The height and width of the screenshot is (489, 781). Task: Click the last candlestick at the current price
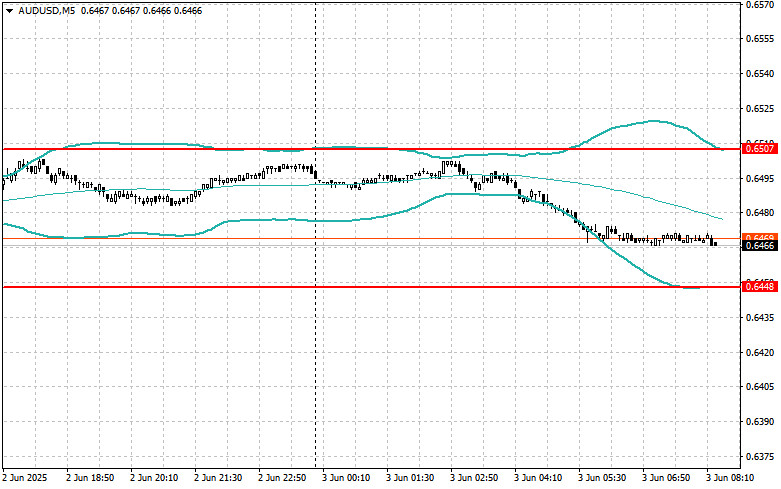pos(716,244)
